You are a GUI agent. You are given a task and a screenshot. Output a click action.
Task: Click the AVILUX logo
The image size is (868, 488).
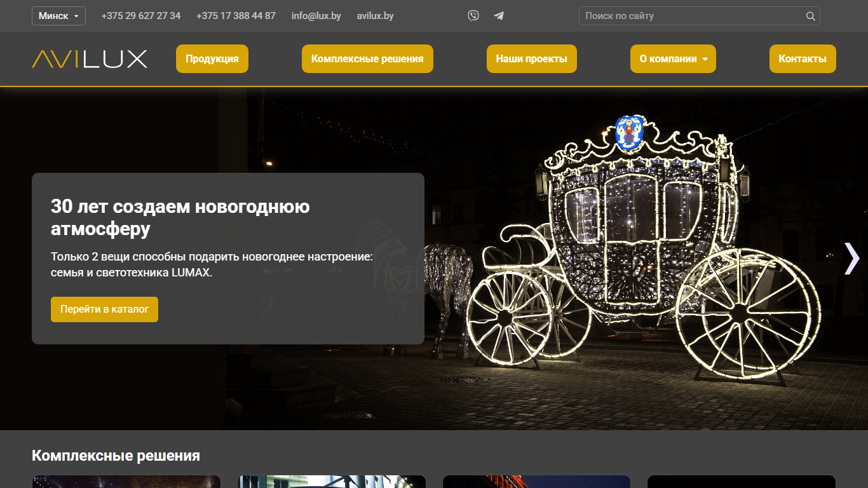coord(90,59)
